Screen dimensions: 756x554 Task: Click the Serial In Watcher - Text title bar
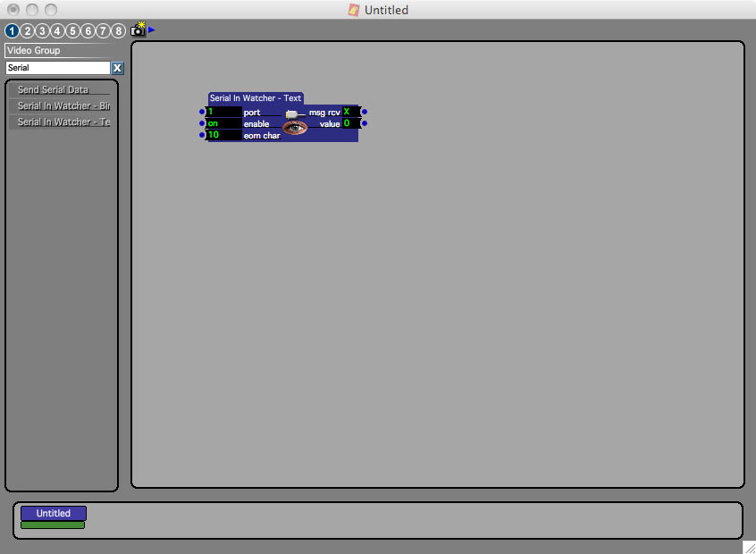coord(256,98)
